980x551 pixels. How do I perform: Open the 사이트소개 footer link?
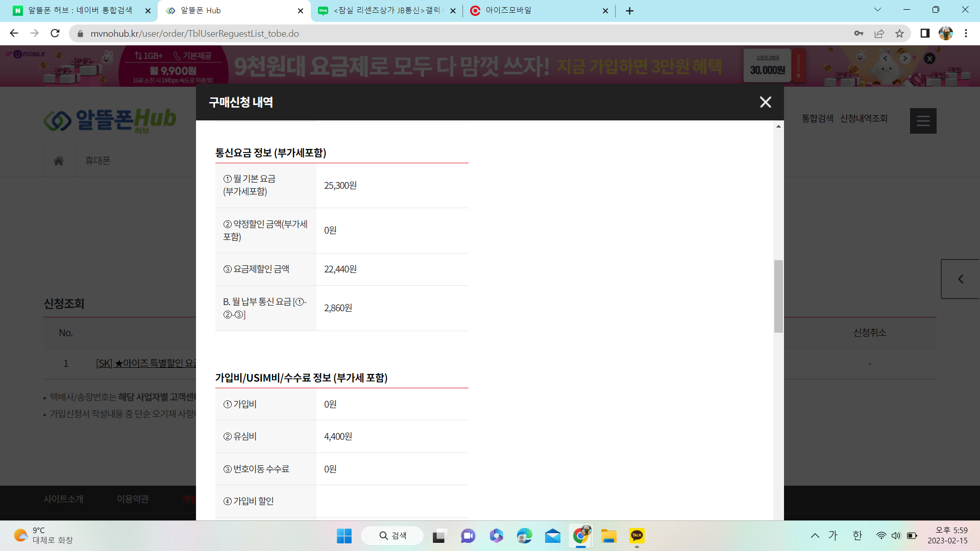(63, 499)
